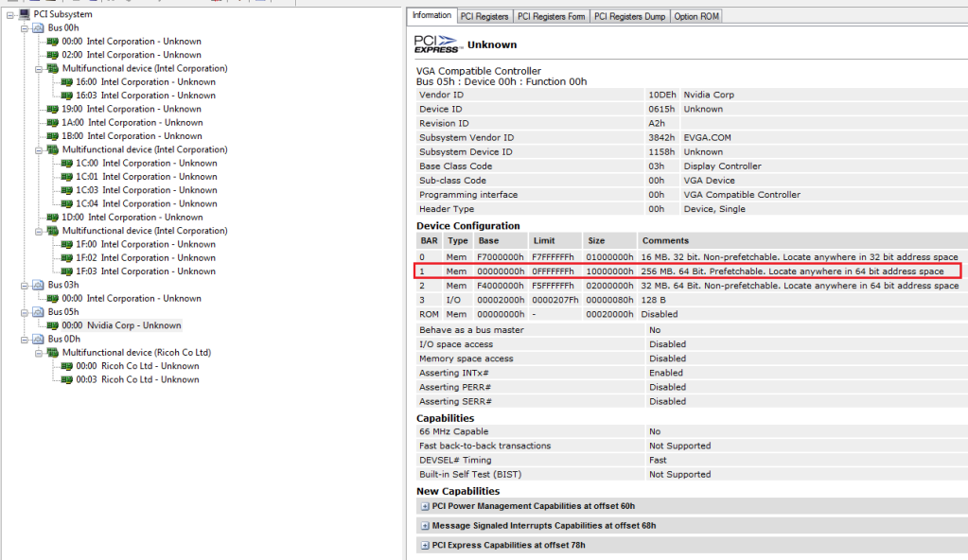Select 1F:03 Intel Corporation - Unknown

(x=146, y=271)
